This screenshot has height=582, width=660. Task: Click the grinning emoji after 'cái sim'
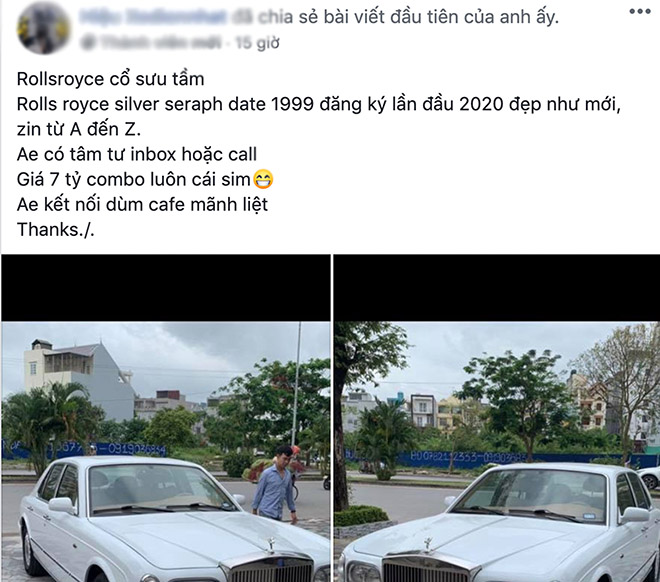pyautogui.click(x=263, y=180)
